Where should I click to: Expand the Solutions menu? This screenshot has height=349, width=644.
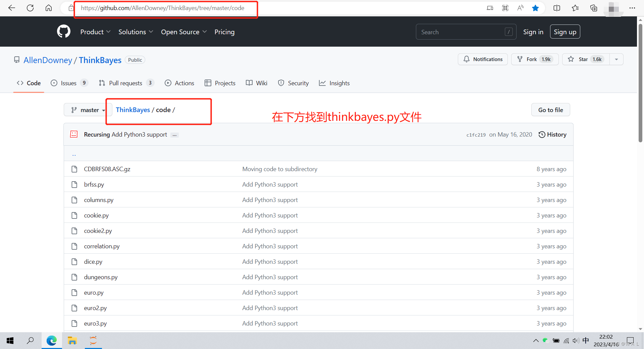(x=136, y=32)
